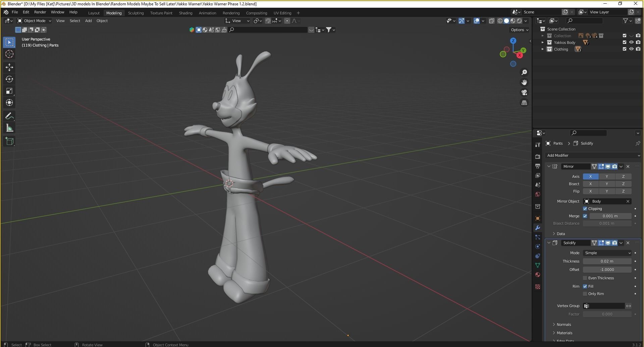Activate the Rotate tool
Screen dimensions: 644x347
pos(9,79)
